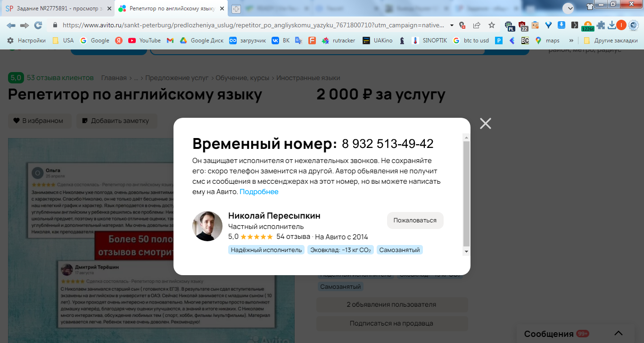Click the popup scrollbar up arrow
Image resolution: width=644 pixels, height=343 pixels.
(x=466, y=138)
